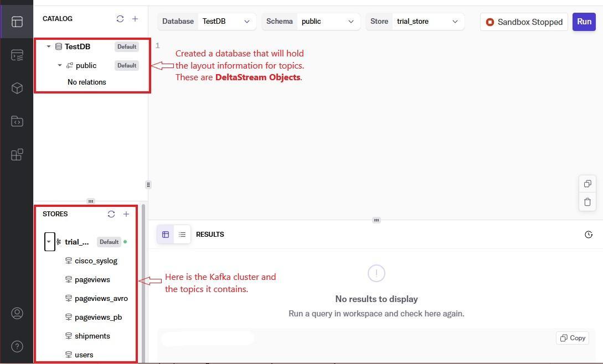Open the account profile icon
This screenshot has width=603, height=364.
click(17, 313)
